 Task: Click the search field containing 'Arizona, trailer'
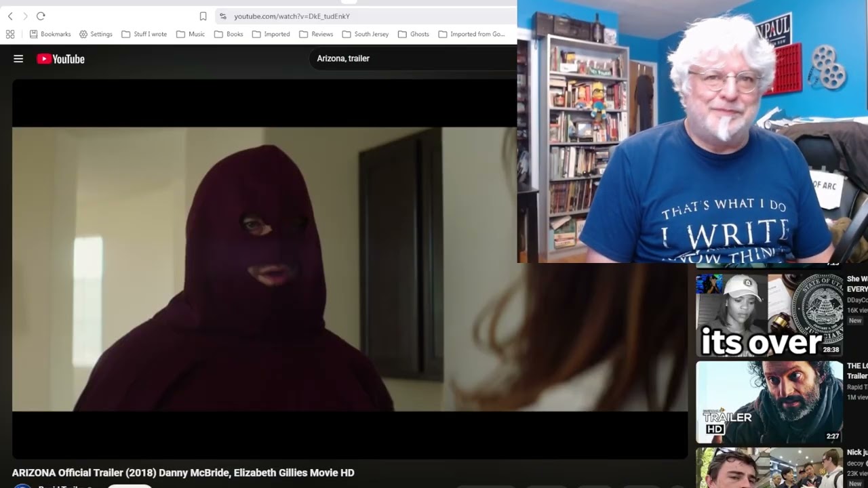414,58
